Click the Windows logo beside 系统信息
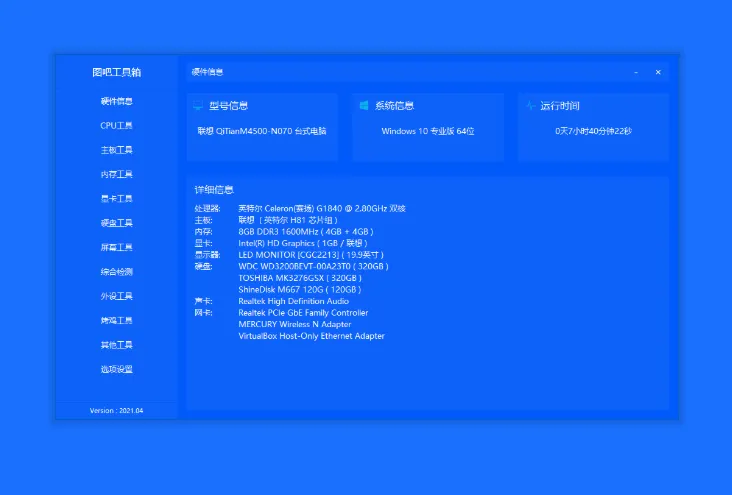The width and height of the screenshot is (732, 495). tap(364, 105)
